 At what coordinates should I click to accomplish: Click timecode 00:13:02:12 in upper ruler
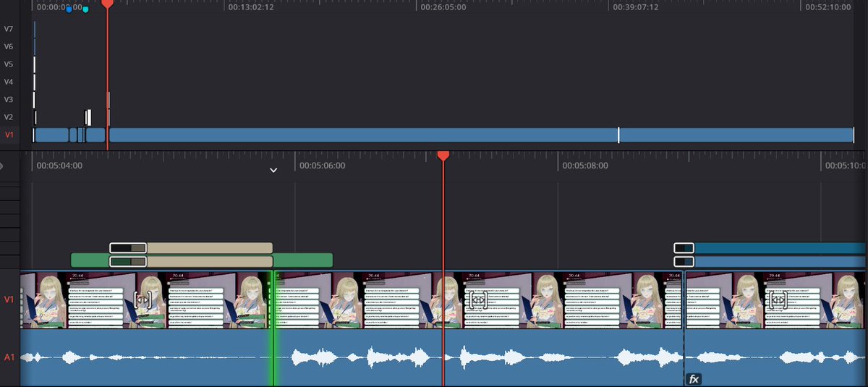[250, 7]
